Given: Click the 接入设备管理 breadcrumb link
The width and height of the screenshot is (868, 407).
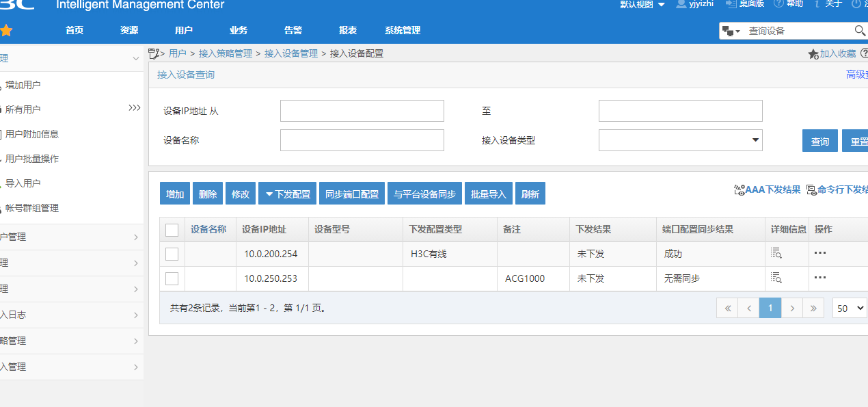Looking at the screenshot, I should click(291, 53).
